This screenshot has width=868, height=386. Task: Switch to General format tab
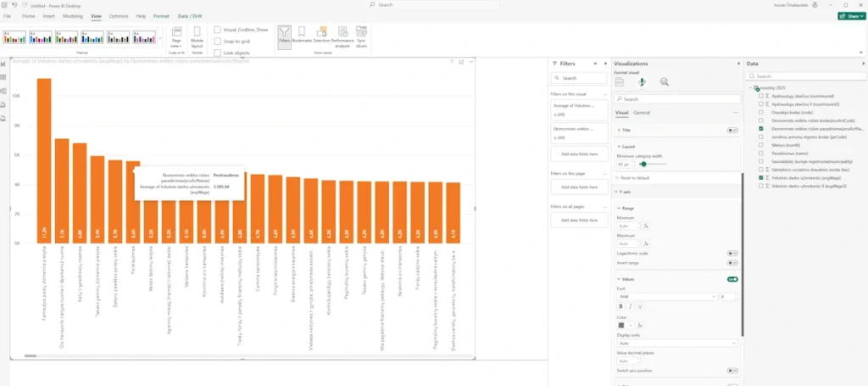click(642, 113)
